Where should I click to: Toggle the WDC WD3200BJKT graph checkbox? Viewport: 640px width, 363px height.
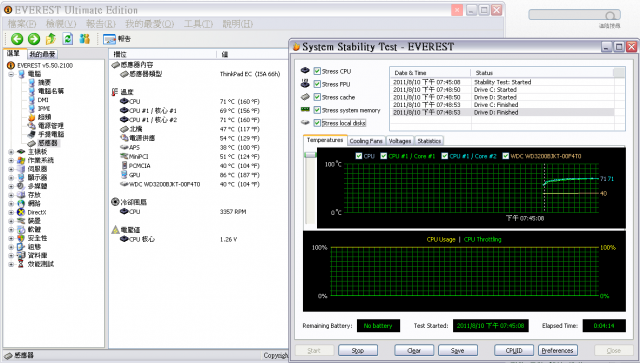[506, 156]
